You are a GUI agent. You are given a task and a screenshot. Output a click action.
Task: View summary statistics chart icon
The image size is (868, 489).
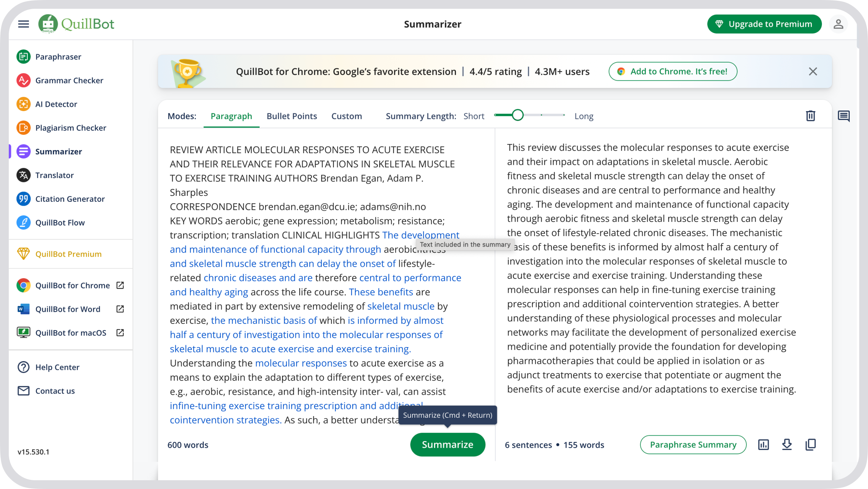coord(763,444)
